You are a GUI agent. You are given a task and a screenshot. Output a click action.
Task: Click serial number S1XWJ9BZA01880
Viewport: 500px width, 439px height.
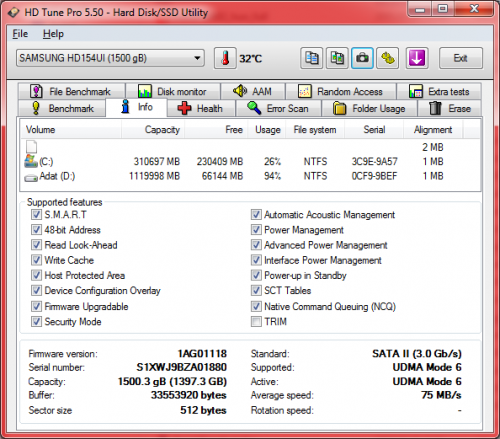tap(182, 367)
